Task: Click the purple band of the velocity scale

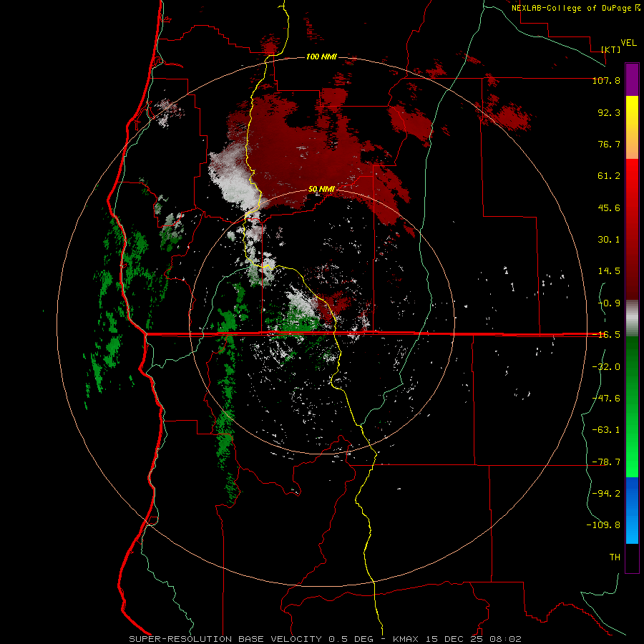Action: 632,79
